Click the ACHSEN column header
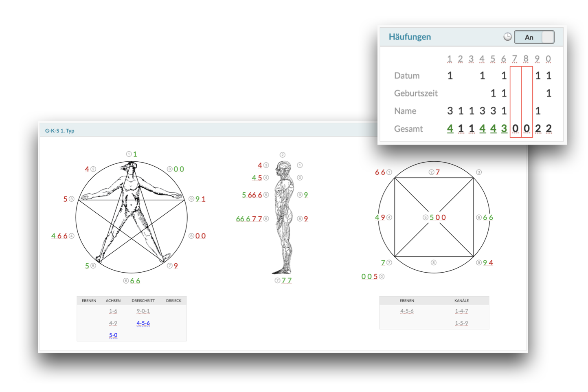The width and height of the screenshot is (588, 392). coord(113,301)
